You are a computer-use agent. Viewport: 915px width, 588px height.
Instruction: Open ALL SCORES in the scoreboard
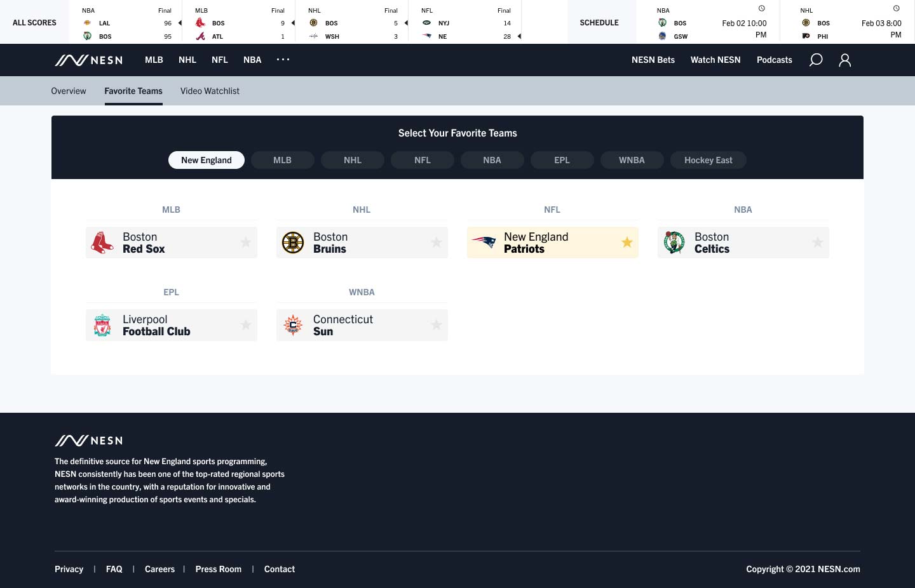click(34, 22)
